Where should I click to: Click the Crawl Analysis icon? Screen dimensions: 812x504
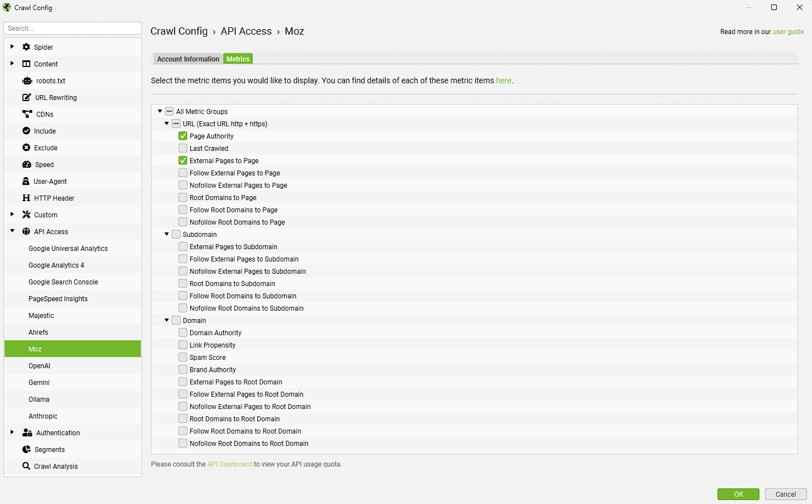point(26,466)
